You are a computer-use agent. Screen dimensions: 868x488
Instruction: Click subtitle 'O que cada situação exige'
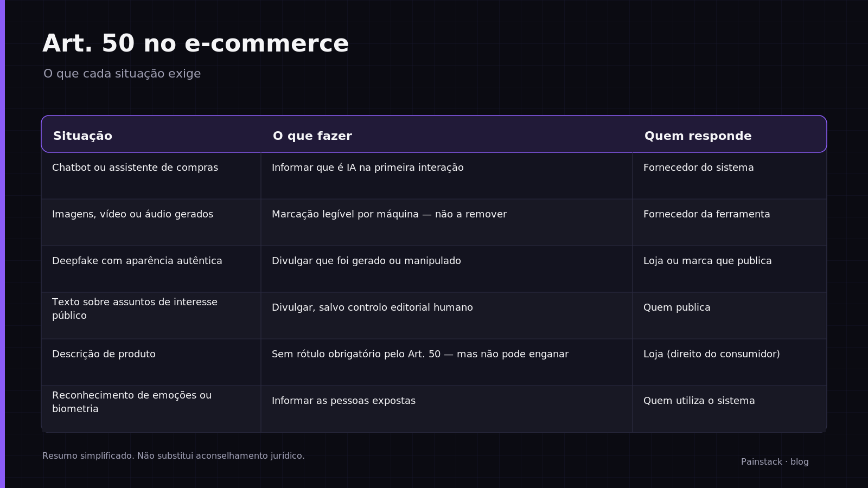pos(122,74)
